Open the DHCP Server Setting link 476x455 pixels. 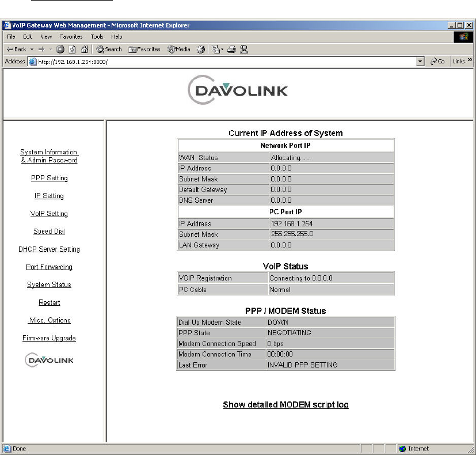(x=49, y=249)
